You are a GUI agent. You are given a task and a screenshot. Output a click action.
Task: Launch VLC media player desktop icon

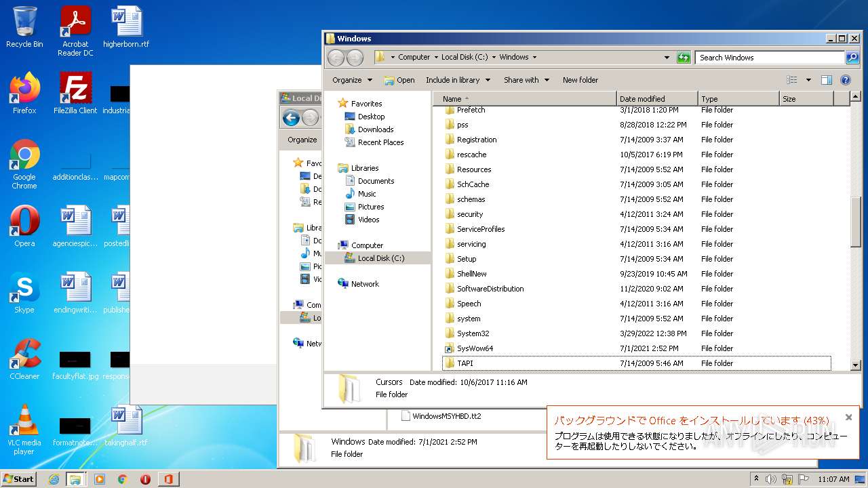[x=24, y=430]
